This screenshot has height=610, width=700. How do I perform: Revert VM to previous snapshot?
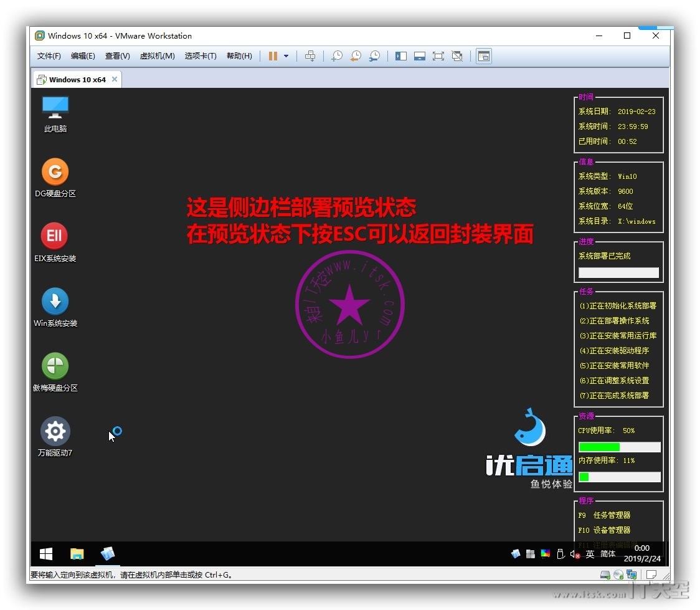(356, 56)
